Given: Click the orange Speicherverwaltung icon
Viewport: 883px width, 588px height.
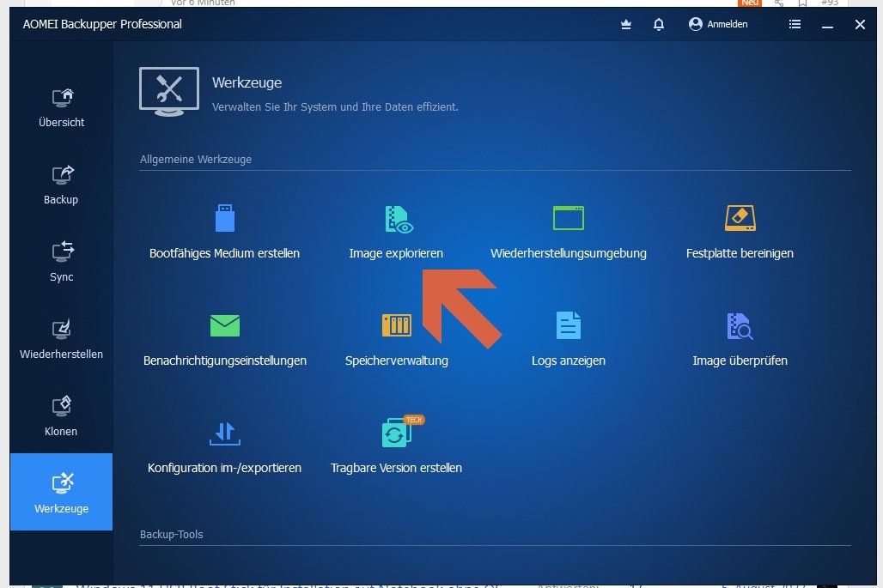Looking at the screenshot, I should tap(397, 325).
